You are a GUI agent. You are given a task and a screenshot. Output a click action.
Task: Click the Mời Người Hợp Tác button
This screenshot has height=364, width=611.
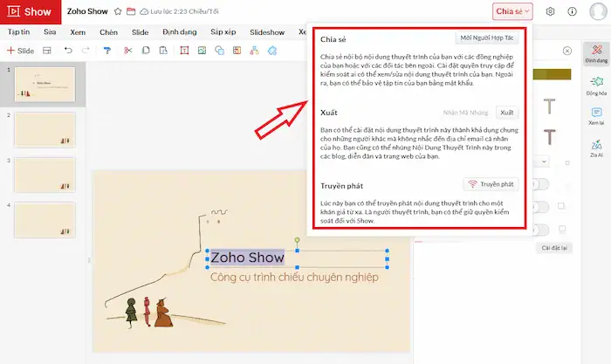pos(489,38)
